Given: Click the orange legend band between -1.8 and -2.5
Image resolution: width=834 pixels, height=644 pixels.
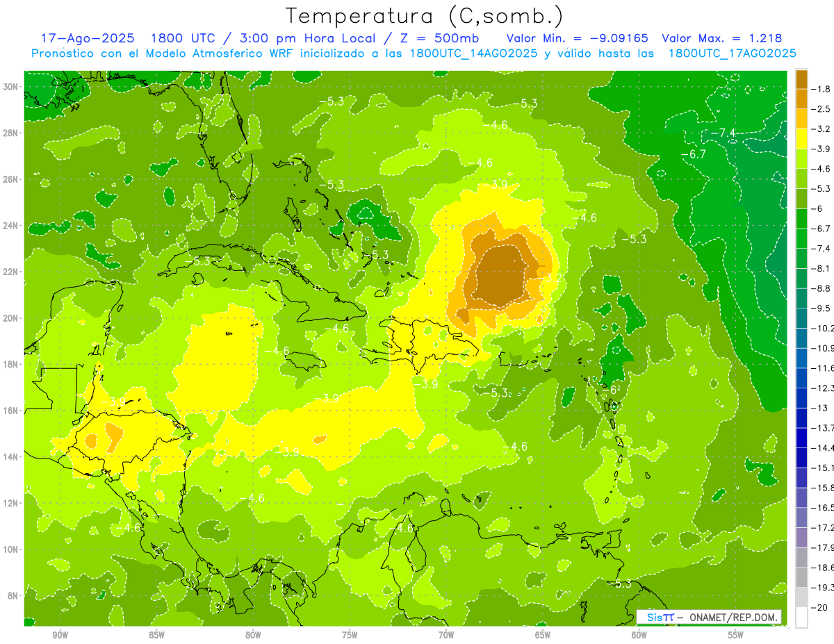Looking at the screenshot, I should pos(801,99).
